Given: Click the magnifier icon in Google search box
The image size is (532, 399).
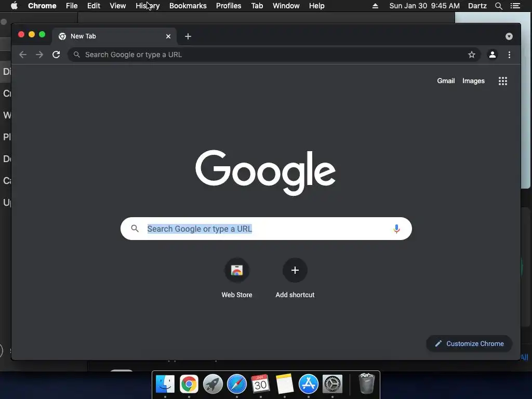Looking at the screenshot, I should click(135, 229).
